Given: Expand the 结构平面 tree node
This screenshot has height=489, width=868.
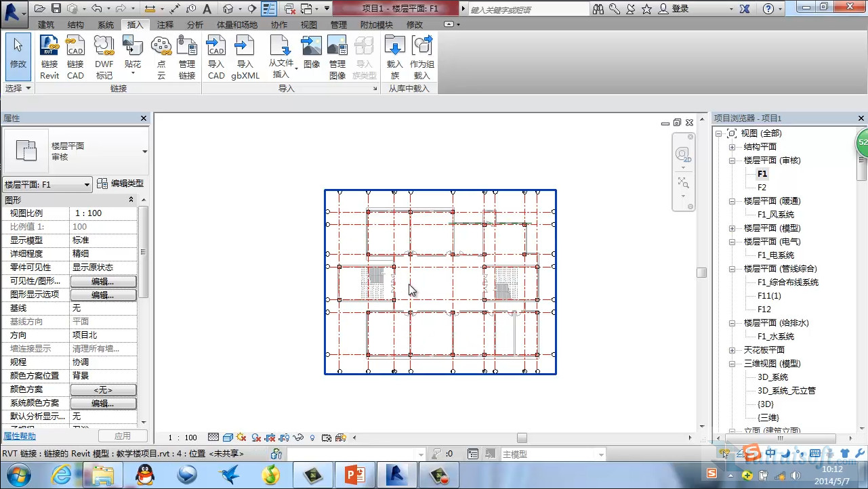Looking at the screenshot, I should point(732,147).
